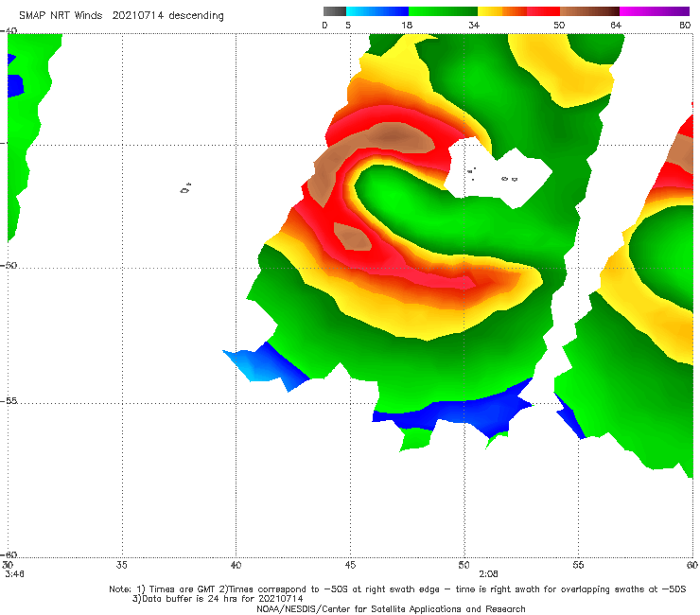Click the swath time label 2:08
Viewport: 700px width, 615px height.
click(x=488, y=573)
